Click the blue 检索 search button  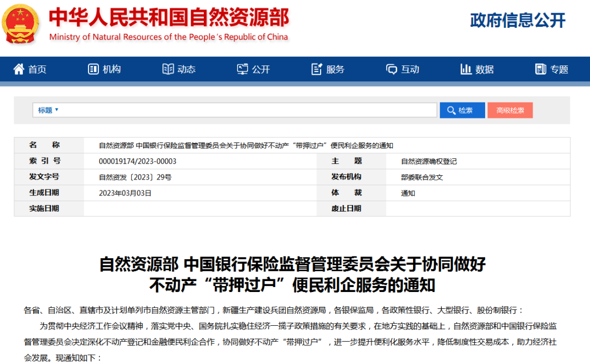[x=462, y=110]
